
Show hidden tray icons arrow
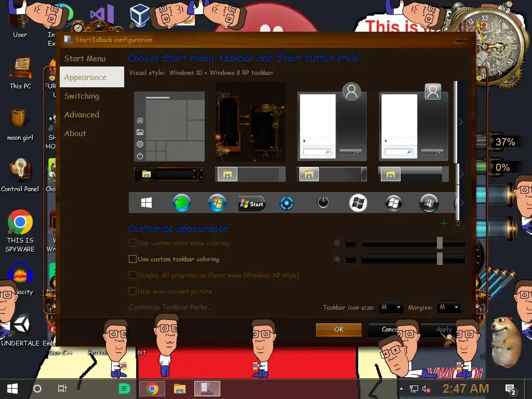click(402, 389)
